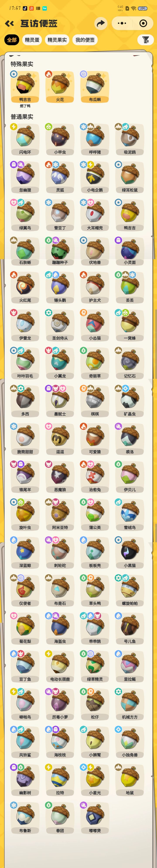The width and height of the screenshot is (157, 868).
Task: Tap the 小电企鹅 acorn icon
Action: (95, 177)
